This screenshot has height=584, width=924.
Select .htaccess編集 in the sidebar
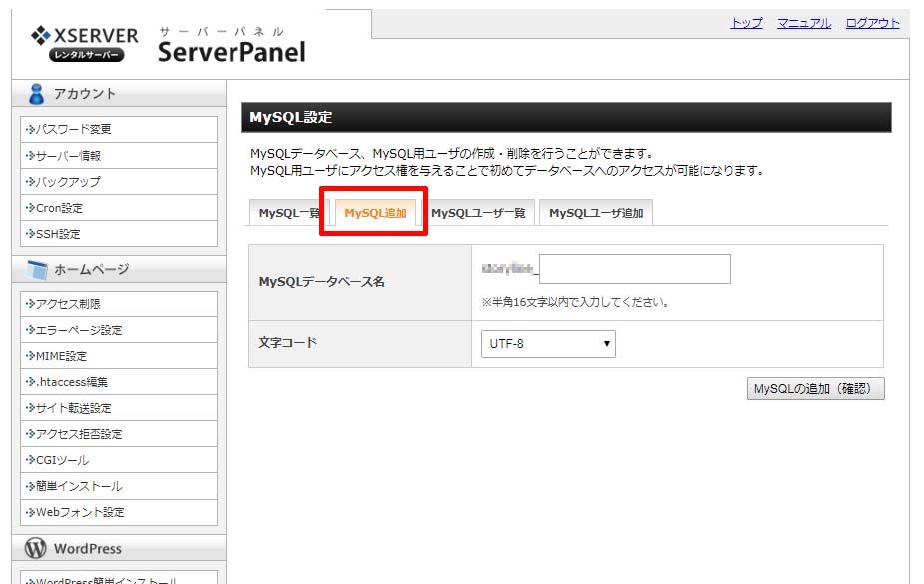pos(72,382)
